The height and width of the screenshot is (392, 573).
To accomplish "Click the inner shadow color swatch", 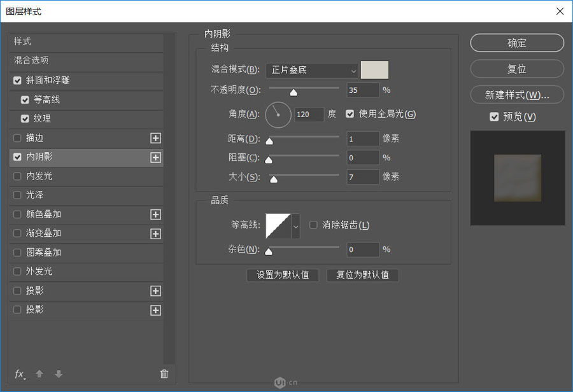I will click(x=374, y=70).
